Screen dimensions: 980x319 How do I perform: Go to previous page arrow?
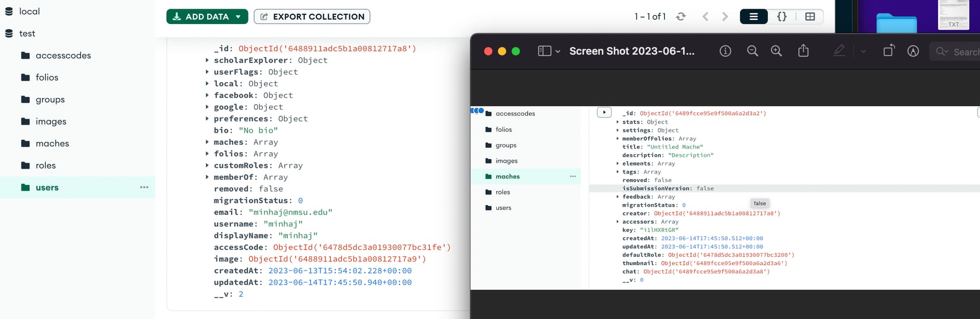(705, 17)
